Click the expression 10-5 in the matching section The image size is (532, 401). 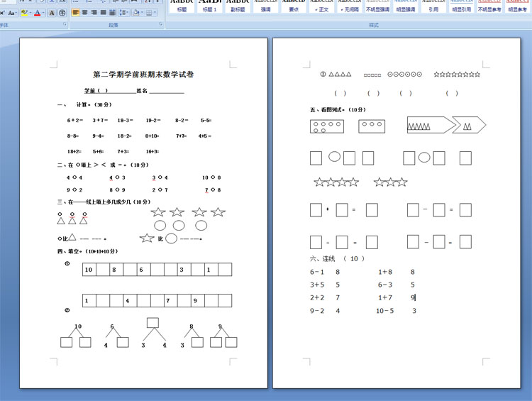[x=384, y=311]
